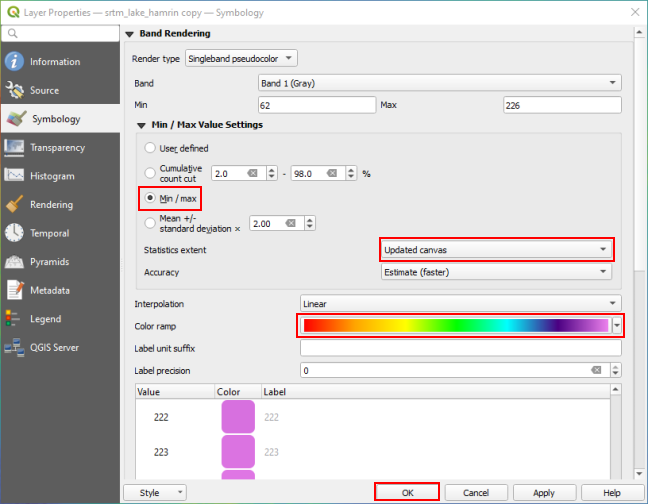Open the Histogram panel icon
This screenshot has width=648, height=504.
pyautogui.click(x=14, y=176)
